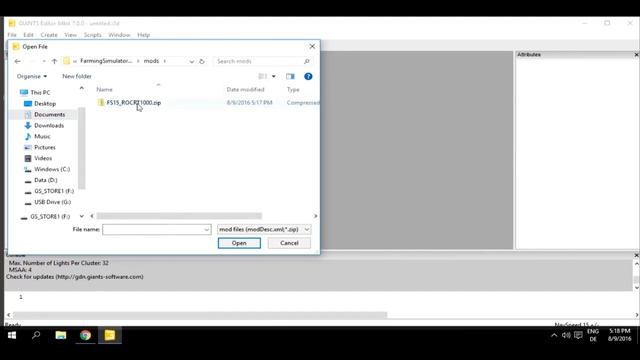
Task: Open the File menu in GIANTS Editor
Action: point(12,35)
